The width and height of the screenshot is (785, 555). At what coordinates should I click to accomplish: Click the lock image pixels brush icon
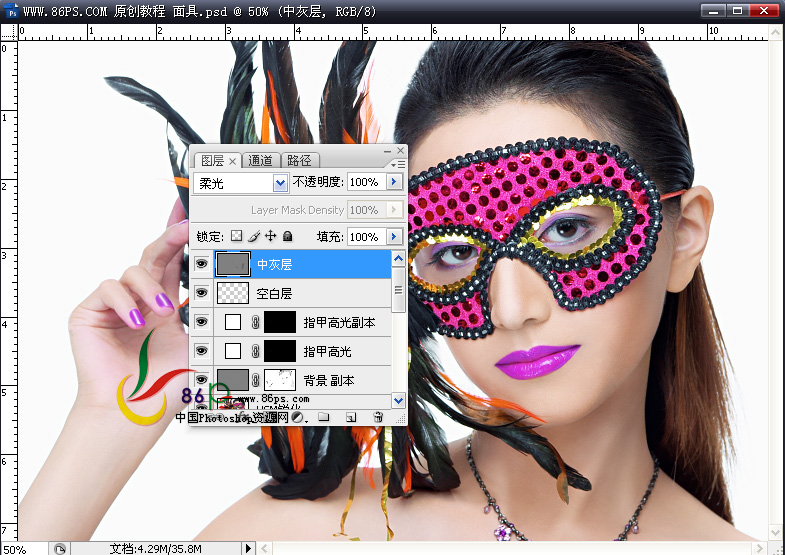point(254,237)
